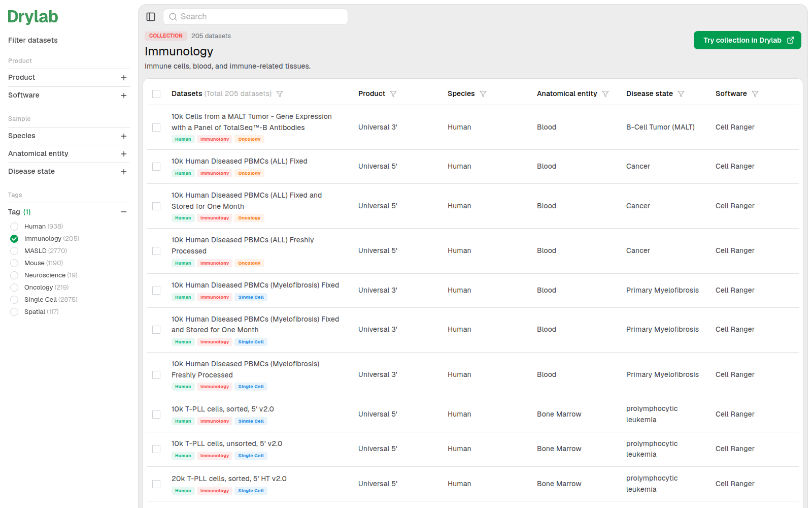Click the external link icon in Try collection button
This screenshot has height=508, width=812.
pos(790,40)
